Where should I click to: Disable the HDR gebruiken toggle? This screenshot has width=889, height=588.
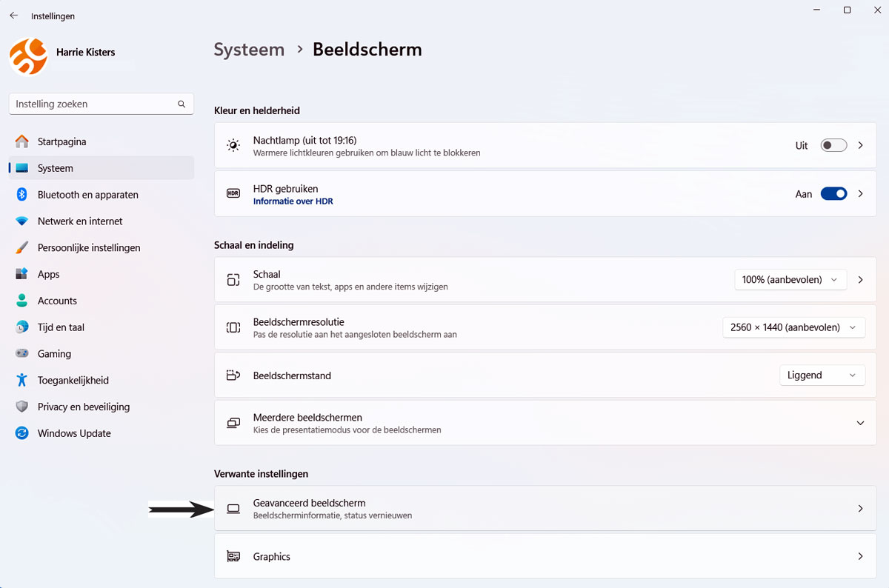pyautogui.click(x=834, y=193)
